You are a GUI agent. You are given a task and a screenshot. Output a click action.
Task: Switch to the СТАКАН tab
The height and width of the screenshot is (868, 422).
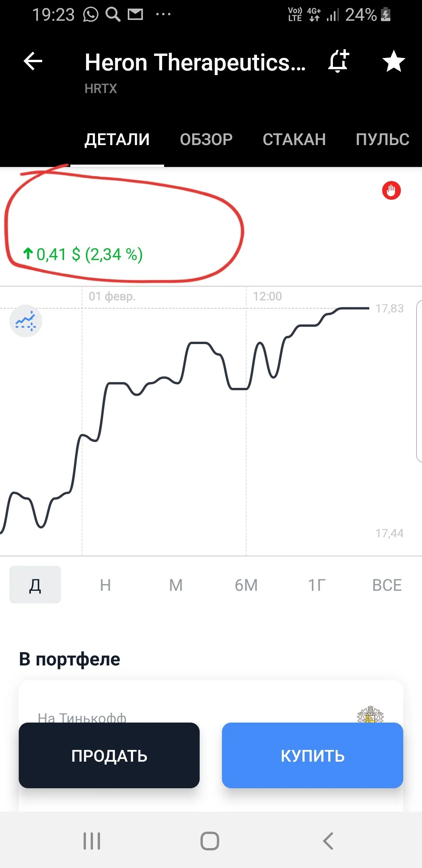[x=294, y=140]
